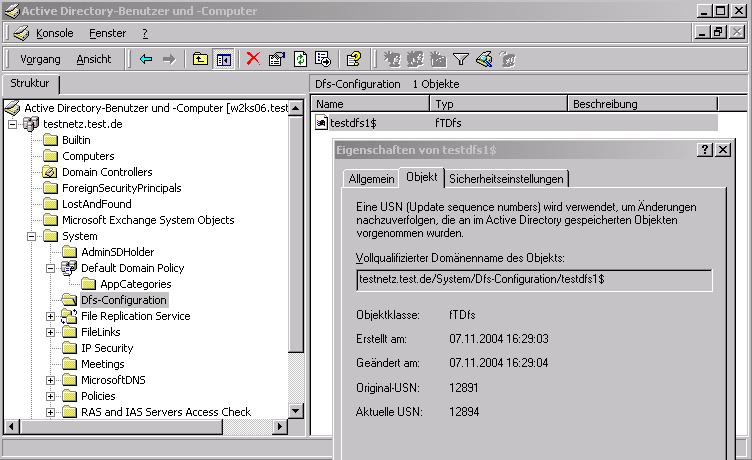Viewport: 752px width, 460px height.
Task: Click the greyed add-to-group icon
Action: click(507, 59)
